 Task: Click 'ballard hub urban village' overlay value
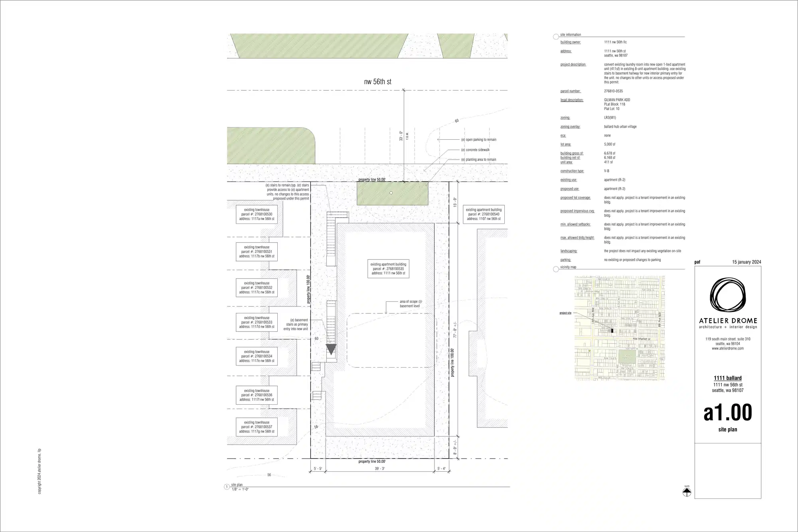(x=620, y=127)
